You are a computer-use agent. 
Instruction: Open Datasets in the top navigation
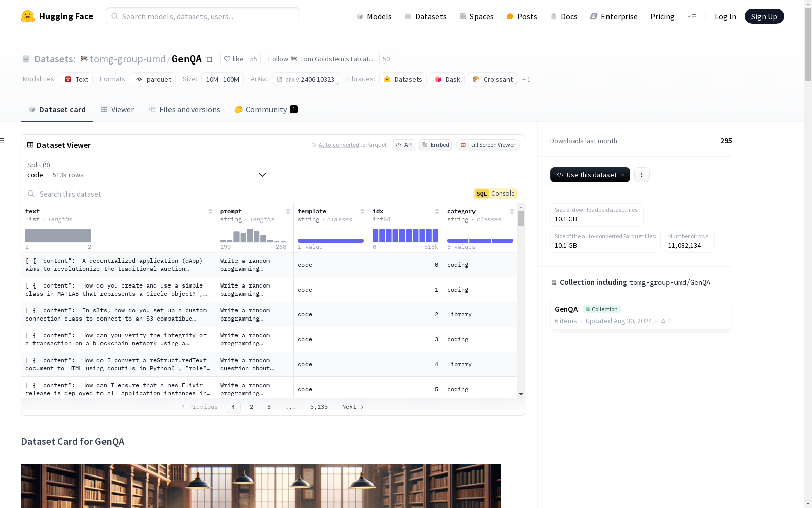[x=425, y=16]
